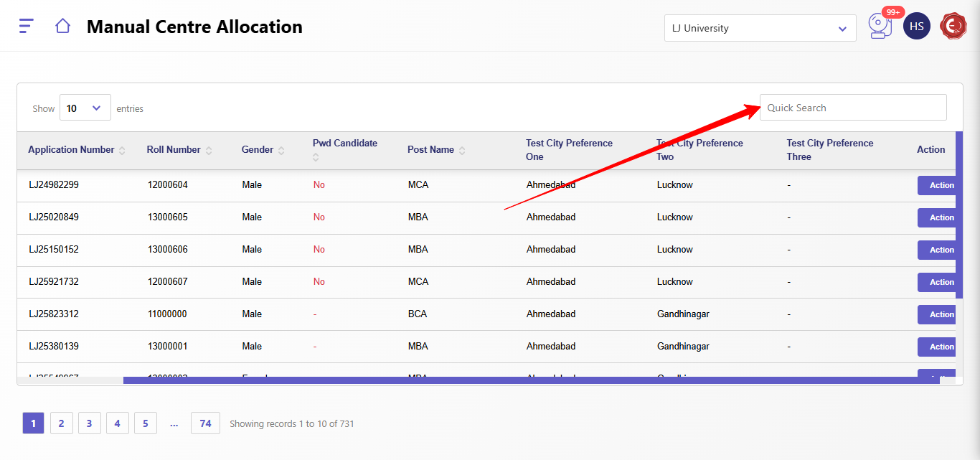Go to page 2 of results
This screenshot has width=980, height=460.
(x=61, y=423)
